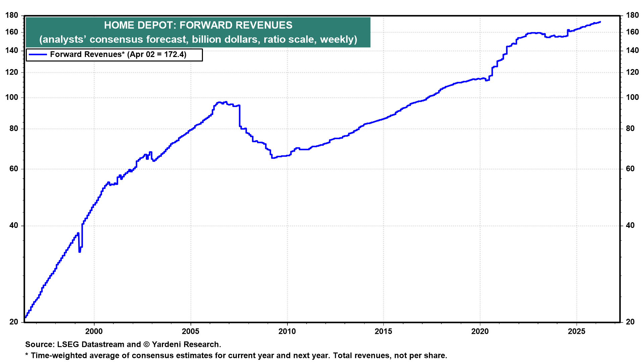Image resolution: width=644 pixels, height=362 pixels.
Task: Click the 2020 x-axis year label
Action: (480, 331)
